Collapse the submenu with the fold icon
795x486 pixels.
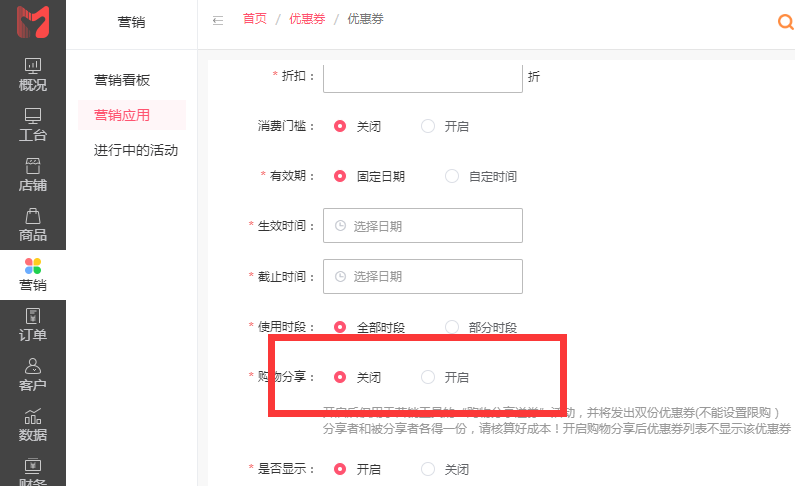[x=218, y=20]
